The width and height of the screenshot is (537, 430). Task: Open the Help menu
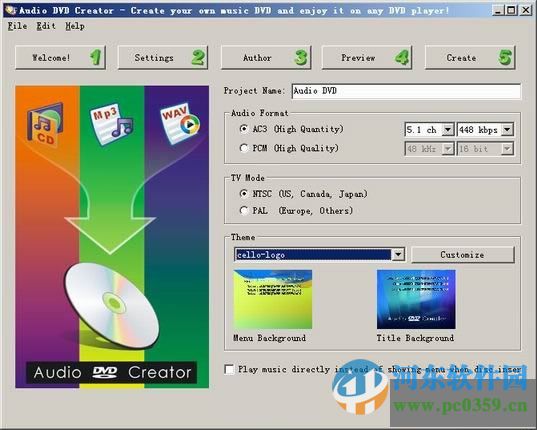[x=75, y=26]
